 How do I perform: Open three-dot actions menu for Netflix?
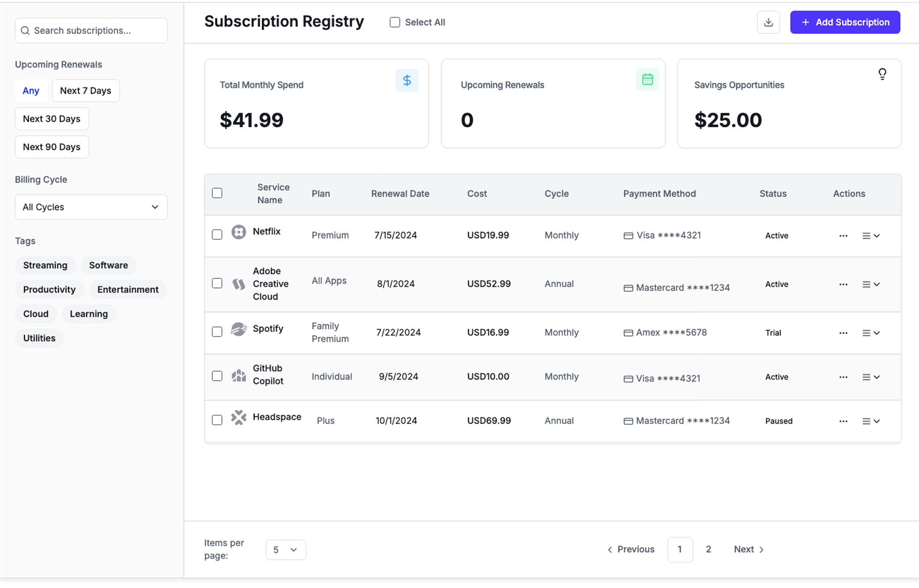[x=843, y=236]
